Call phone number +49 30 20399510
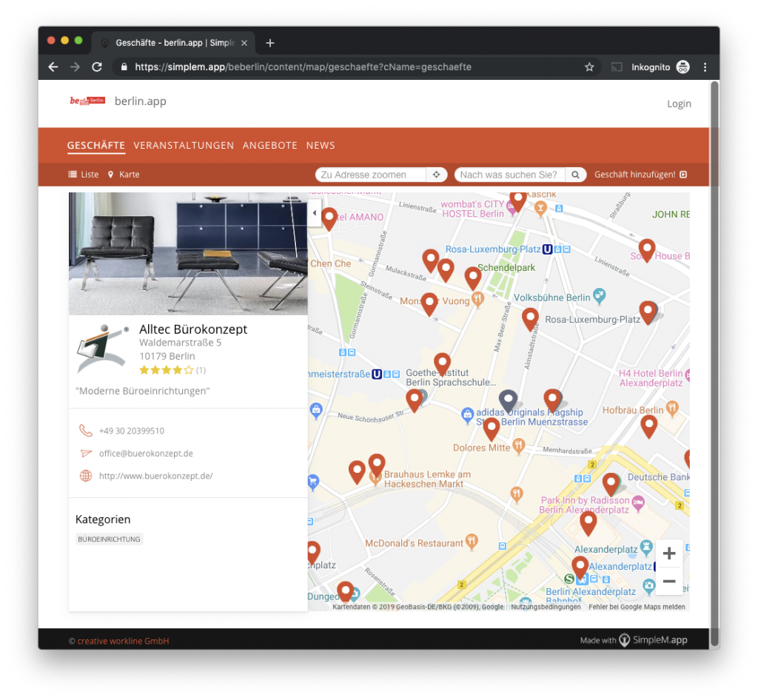 pyautogui.click(x=132, y=431)
